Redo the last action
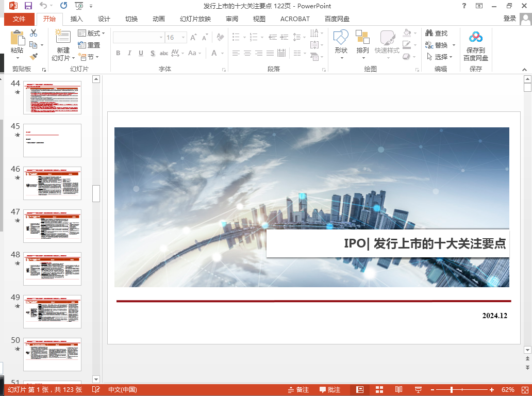Viewport: 532px width, 396px height. click(63, 6)
